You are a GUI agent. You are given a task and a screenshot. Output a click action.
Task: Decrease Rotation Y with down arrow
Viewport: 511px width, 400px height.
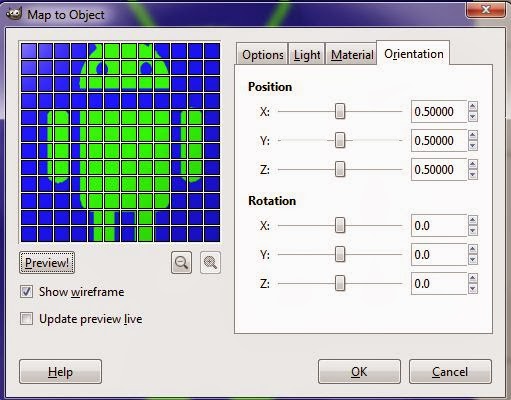pos(473,260)
